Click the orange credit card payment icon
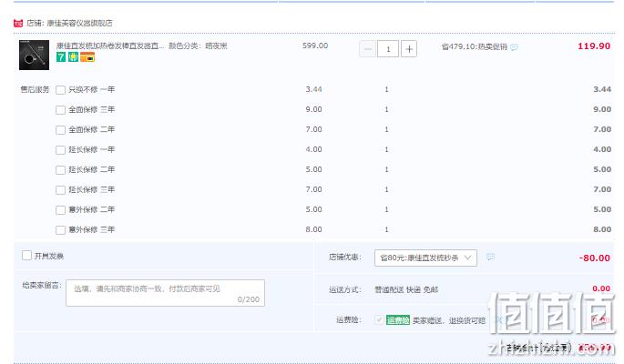Screen dimensions: 624x364 click(x=87, y=56)
